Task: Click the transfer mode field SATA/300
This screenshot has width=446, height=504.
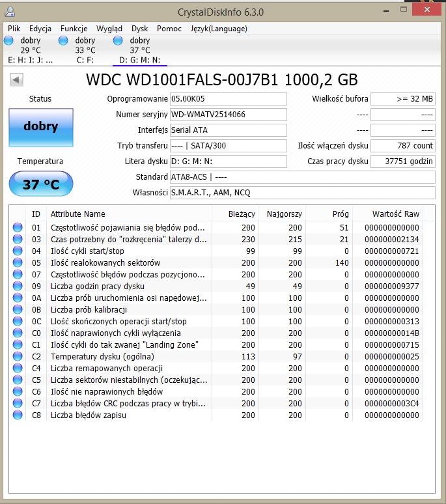Action: 228,146
